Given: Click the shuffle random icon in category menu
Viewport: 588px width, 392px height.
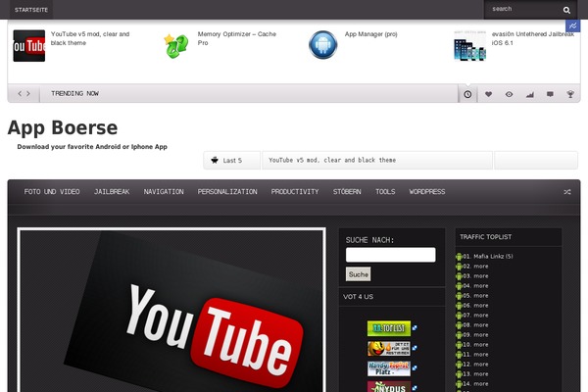Looking at the screenshot, I should pyautogui.click(x=567, y=192).
